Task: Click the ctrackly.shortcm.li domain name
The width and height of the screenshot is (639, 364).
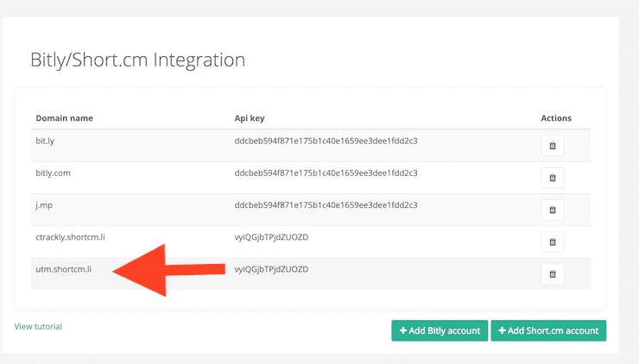Action: point(70,237)
